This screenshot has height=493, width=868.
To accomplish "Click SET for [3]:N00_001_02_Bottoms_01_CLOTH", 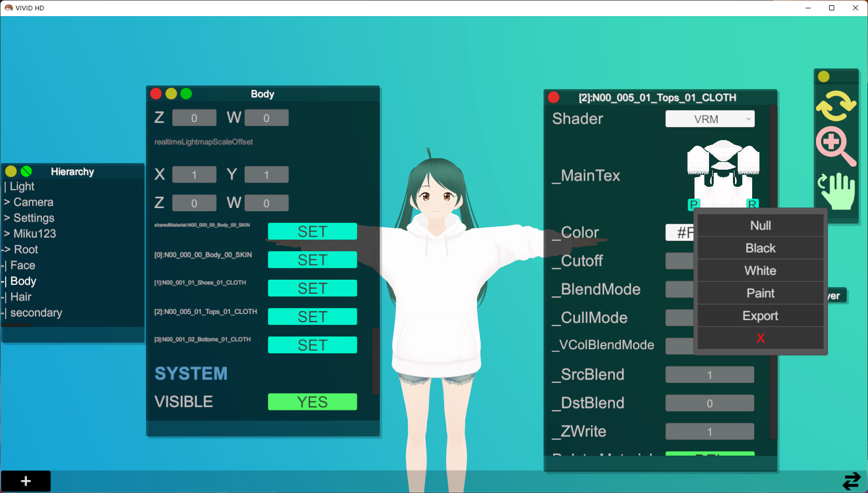I will pyautogui.click(x=312, y=345).
